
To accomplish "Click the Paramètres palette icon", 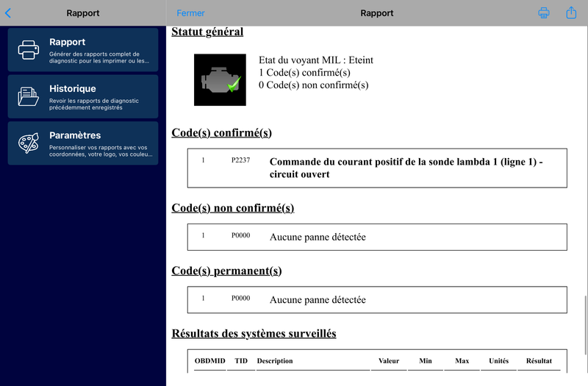I will (x=29, y=143).
